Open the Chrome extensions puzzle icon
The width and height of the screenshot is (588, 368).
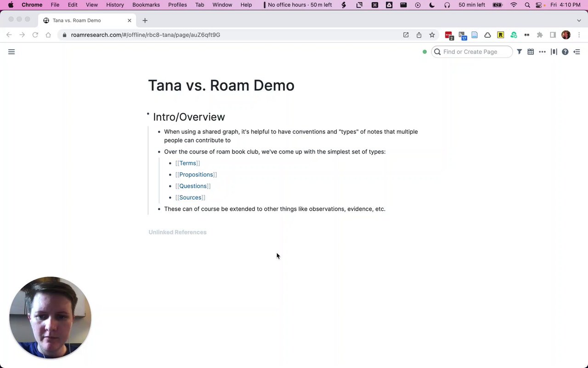click(540, 35)
